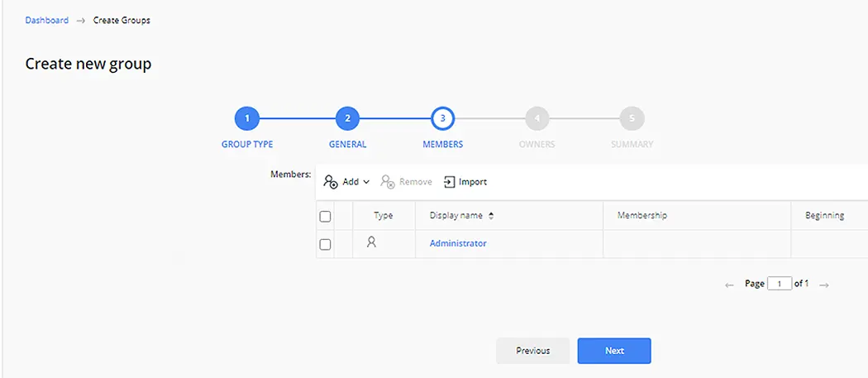
Task: Click the Remove member icon
Action: (388, 182)
